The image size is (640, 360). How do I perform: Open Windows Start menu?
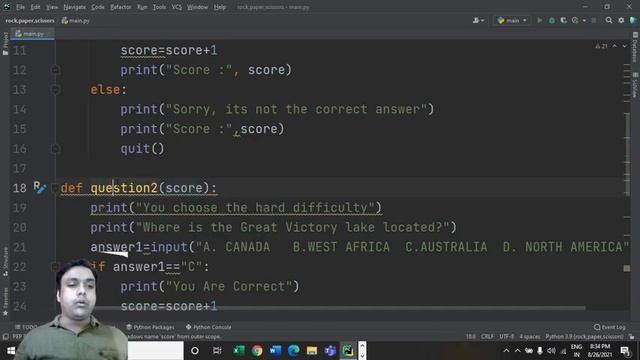click(11, 351)
